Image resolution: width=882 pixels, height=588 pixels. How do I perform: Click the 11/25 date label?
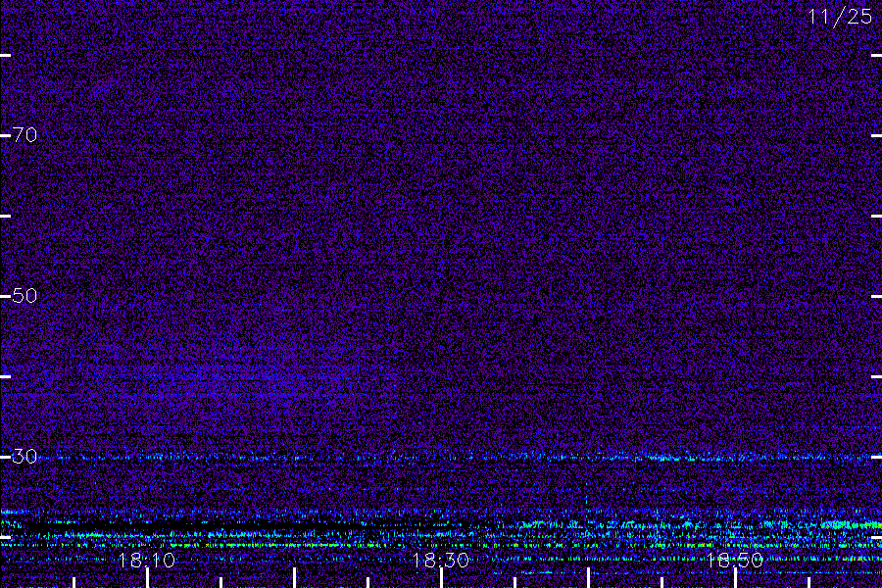(840, 17)
